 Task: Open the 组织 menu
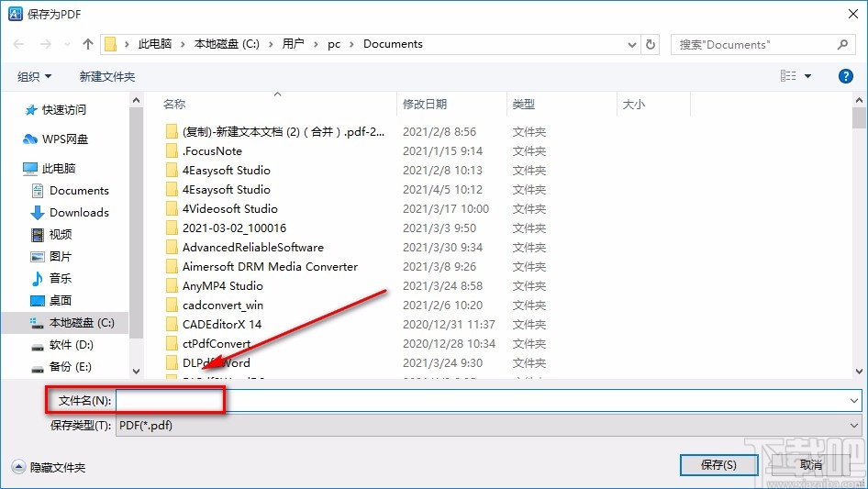point(34,76)
